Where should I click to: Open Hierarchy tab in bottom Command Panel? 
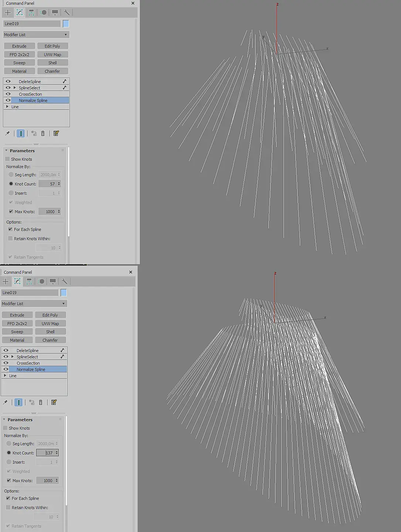coord(29,282)
